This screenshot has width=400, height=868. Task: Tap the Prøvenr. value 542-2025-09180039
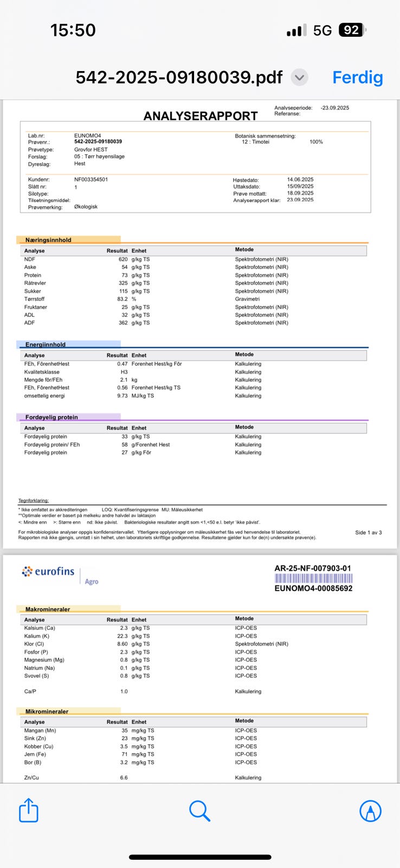98,142
